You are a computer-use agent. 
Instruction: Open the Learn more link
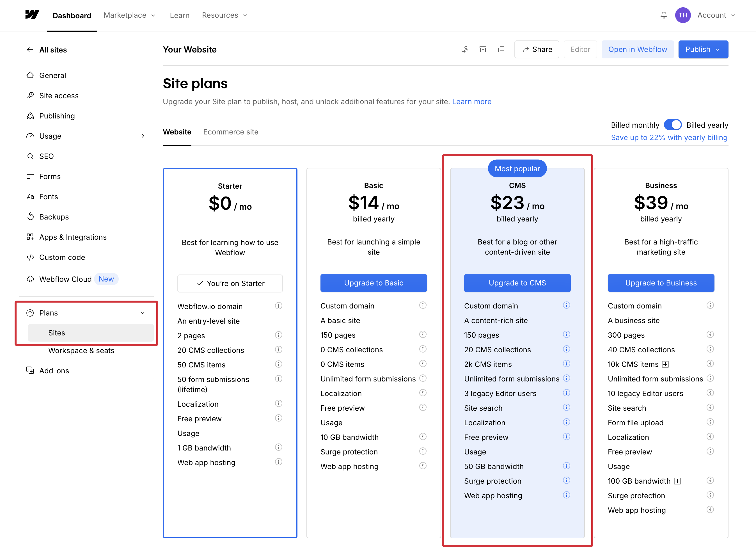point(471,102)
